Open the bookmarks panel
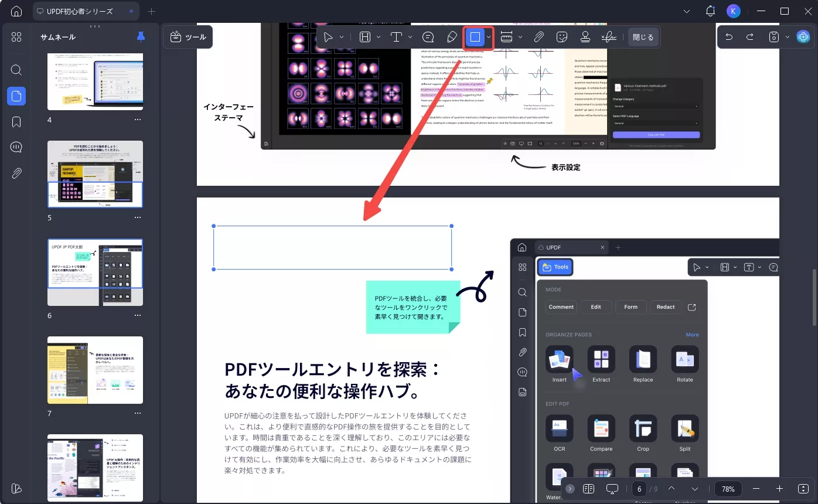 click(x=16, y=122)
